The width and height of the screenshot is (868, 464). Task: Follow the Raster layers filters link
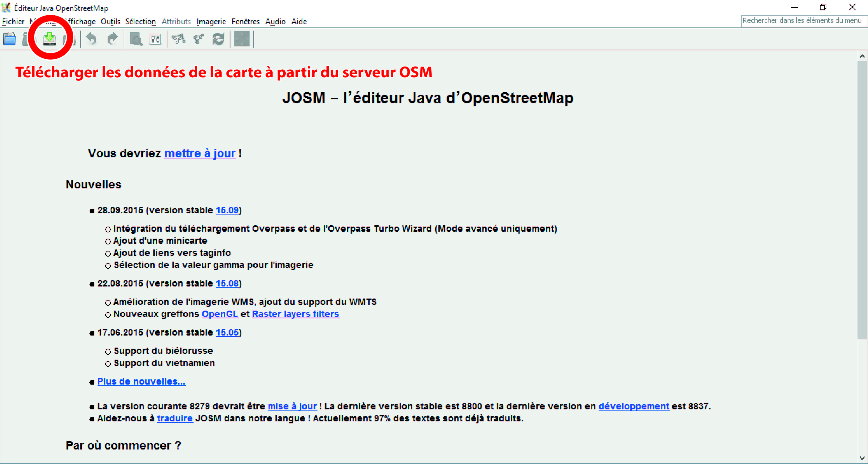point(295,314)
